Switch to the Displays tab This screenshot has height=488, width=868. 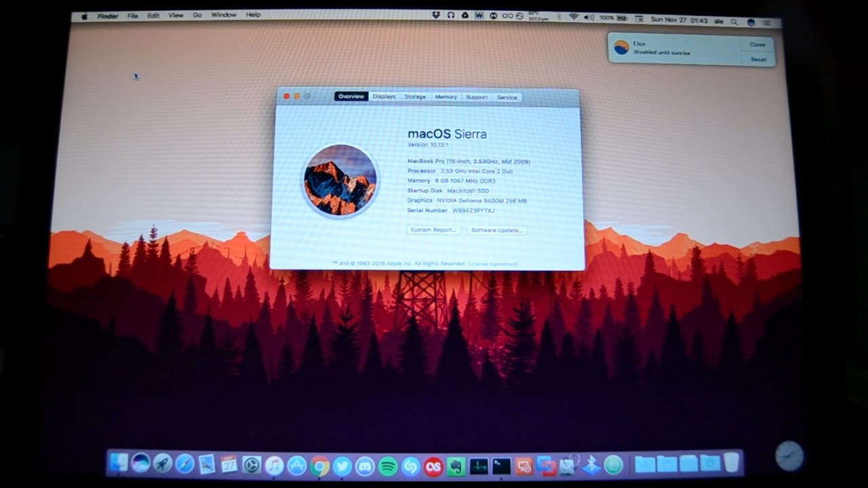point(384,97)
